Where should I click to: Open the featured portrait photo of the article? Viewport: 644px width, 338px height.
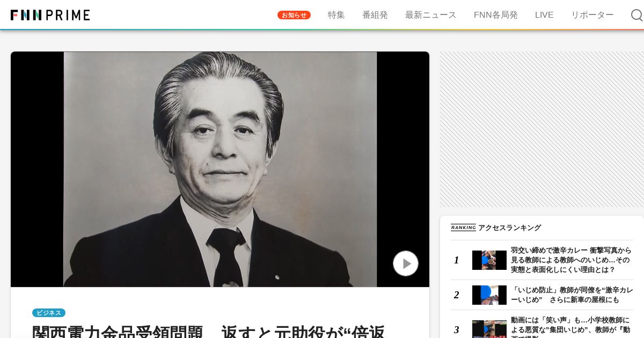[x=220, y=170]
